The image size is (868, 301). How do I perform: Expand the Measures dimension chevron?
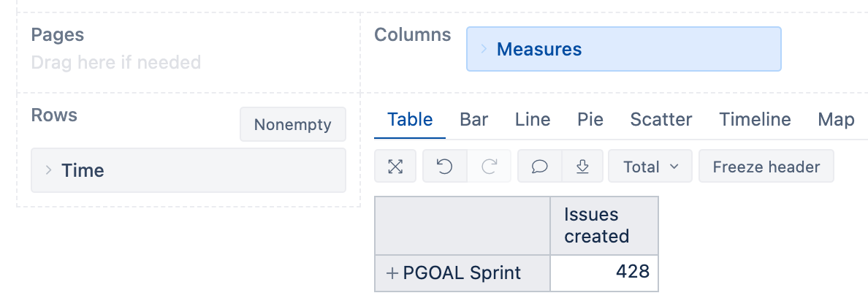484,49
